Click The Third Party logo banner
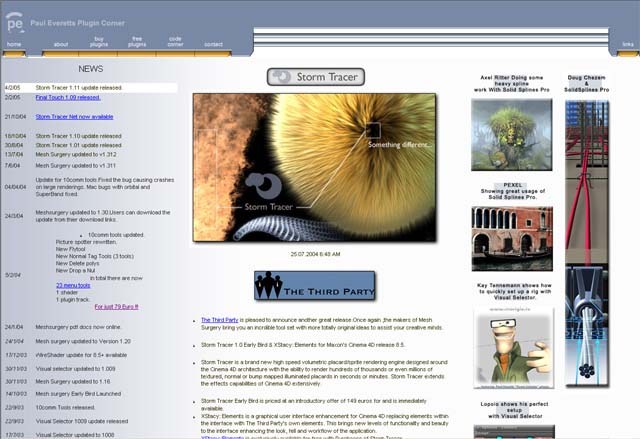 (314, 286)
